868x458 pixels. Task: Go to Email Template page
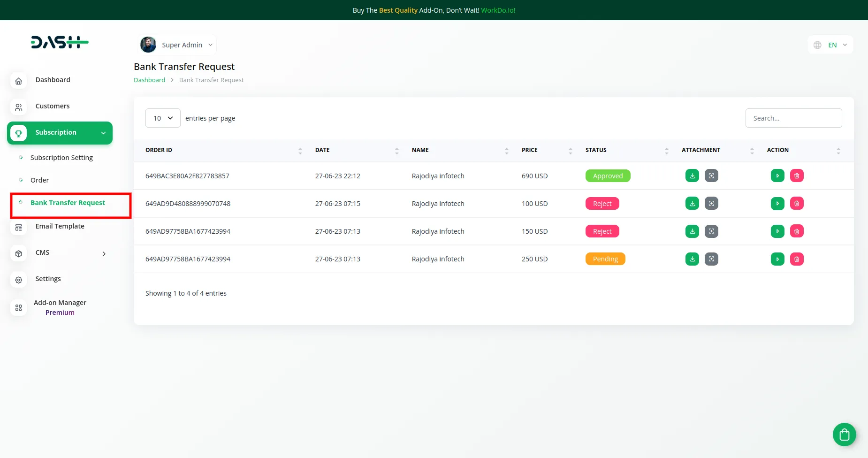click(x=60, y=226)
